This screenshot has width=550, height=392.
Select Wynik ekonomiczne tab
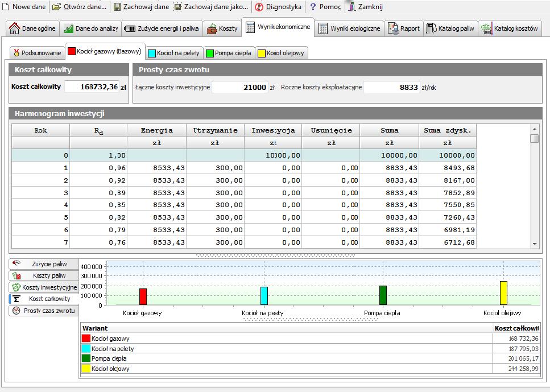[x=278, y=27]
